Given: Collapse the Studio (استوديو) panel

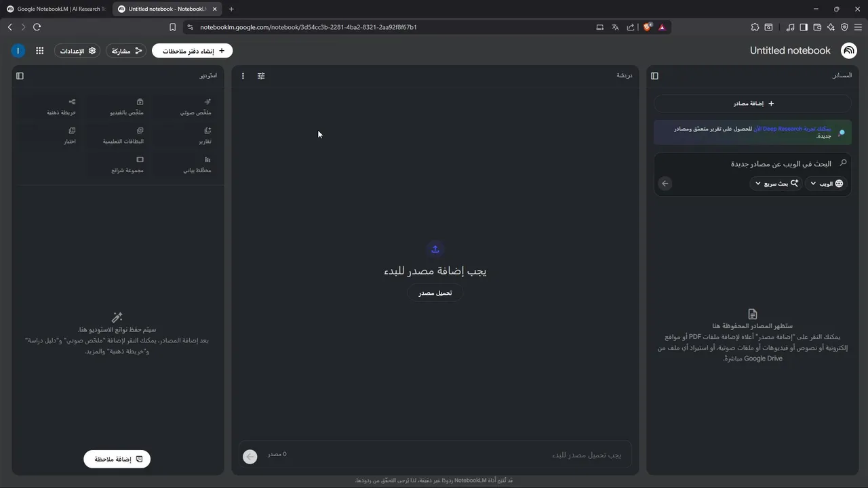Looking at the screenshot, I should 20,76.
